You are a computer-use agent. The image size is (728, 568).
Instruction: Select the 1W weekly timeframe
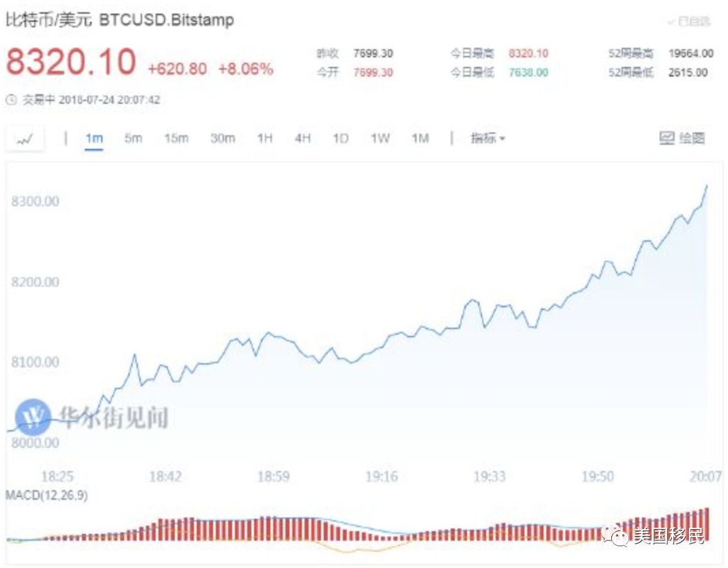click(380, 139)
